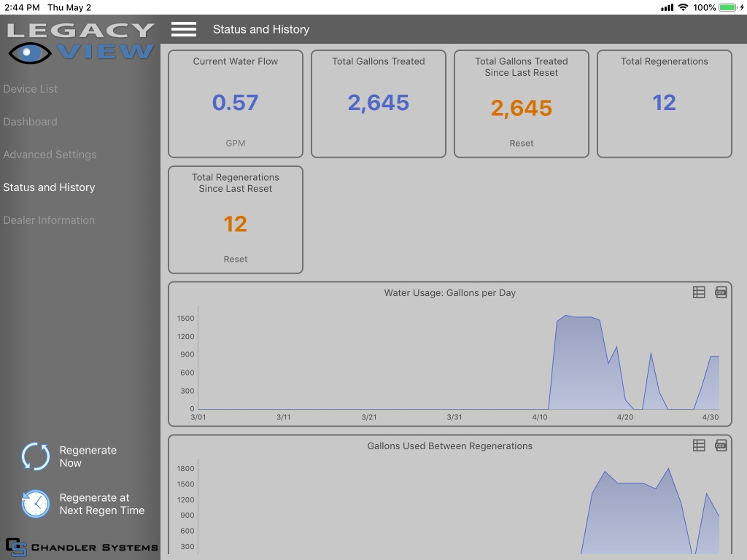The height and width of the screenshot is (560, 747).
Task: Click the Regenerate at Next Regen Time clock icon
Action: point(36,503)
